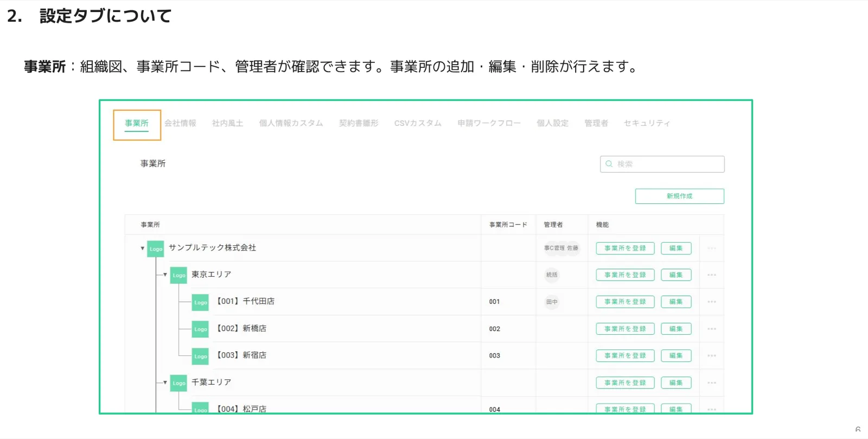The width and height of the screenshot is (868, 439).
Task: Click the 機能 column header
Action: [602, 225]
